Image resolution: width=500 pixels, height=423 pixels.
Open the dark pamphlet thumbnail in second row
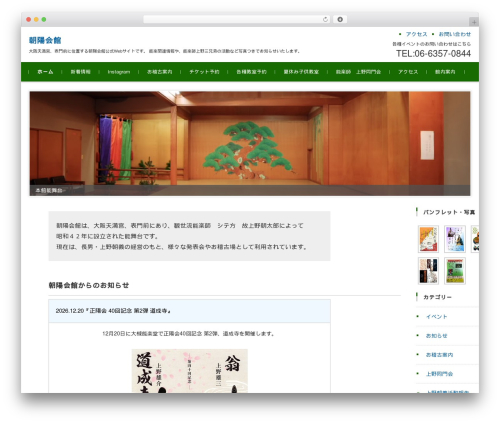pyautogui.click(x=428, y=271)
